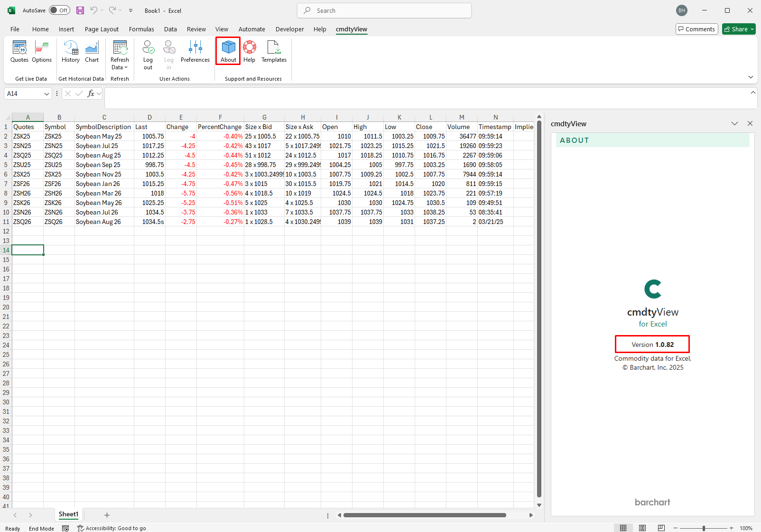Viewport: 761px width, 532px height.
Task: Open the Undo history dropdown arrow
Action: click(102, 10)
